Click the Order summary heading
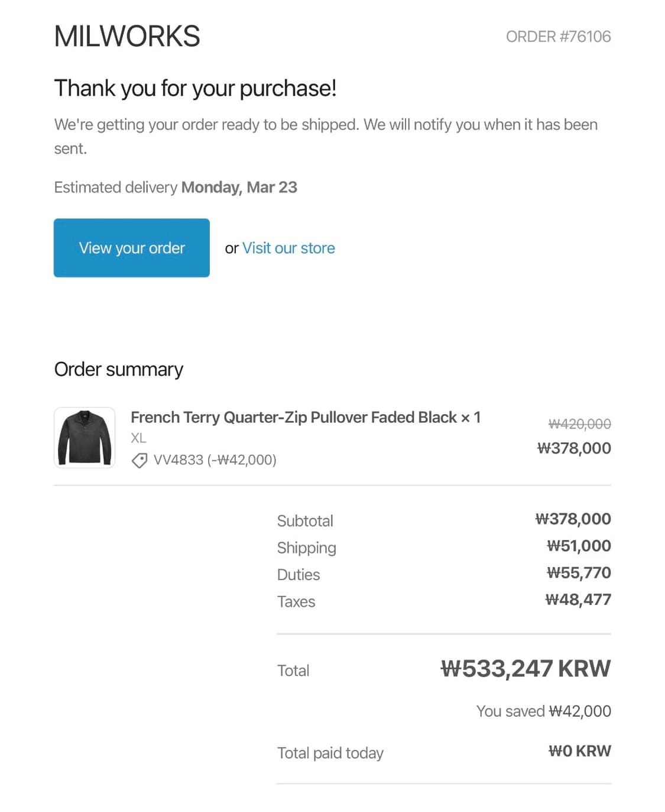Viewport: 665px width, 812px height. [x=118, y=369]
